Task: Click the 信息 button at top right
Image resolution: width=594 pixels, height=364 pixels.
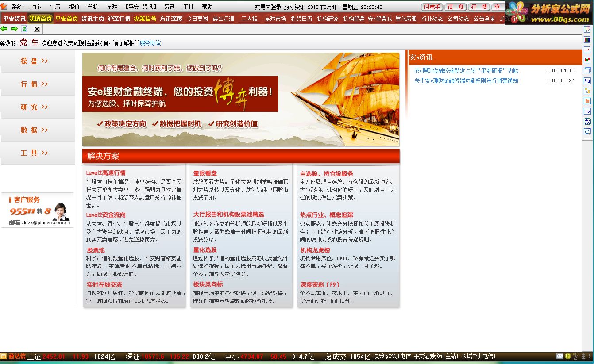Action: pyautogui.click(x=455, y=7)
